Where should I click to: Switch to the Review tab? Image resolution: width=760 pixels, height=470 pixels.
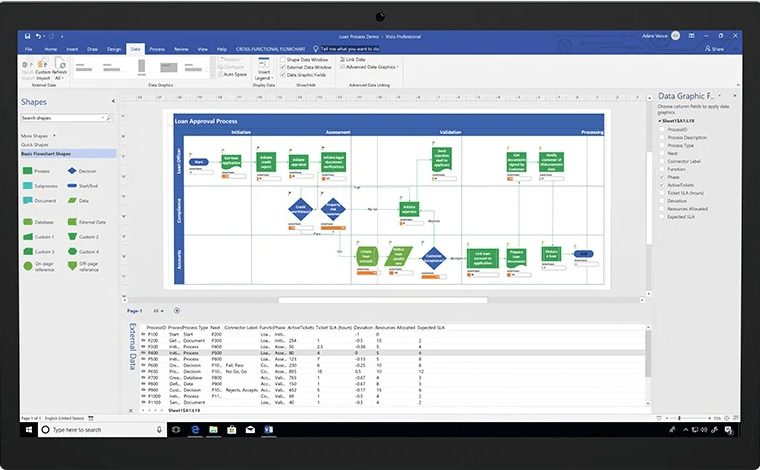pyautogui.click(x=181, y=49)
